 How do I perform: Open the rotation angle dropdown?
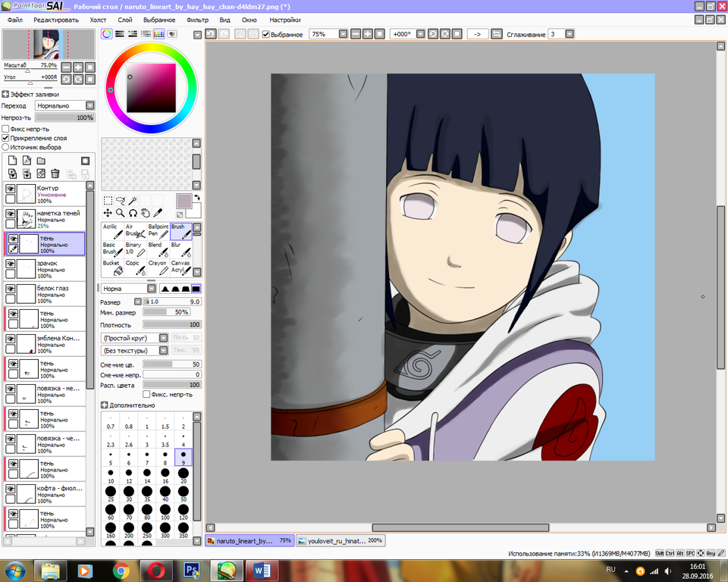(x=421, y=34)
